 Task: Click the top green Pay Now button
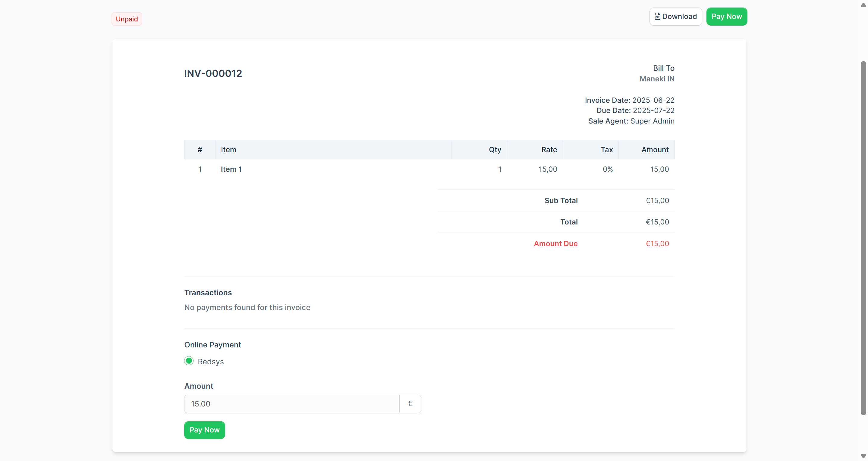tap(726, 17)
